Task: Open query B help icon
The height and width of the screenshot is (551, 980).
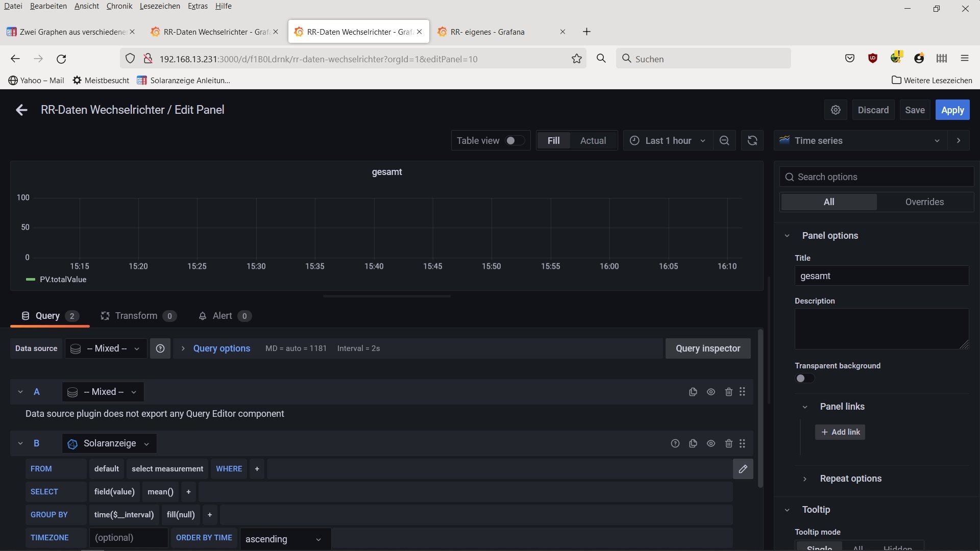Action: point(675,443)
